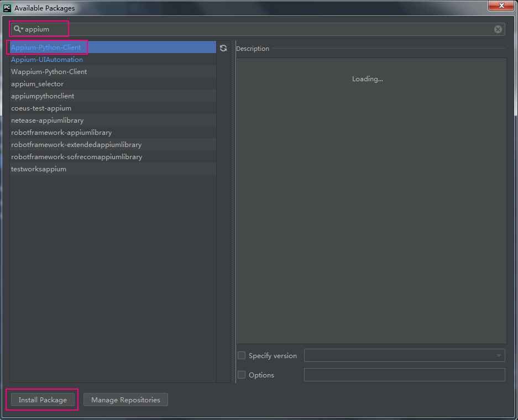This screenshot has height=420, width=518.
Task: Open the search options magnifier menu
Action: (x=18, y=29)
